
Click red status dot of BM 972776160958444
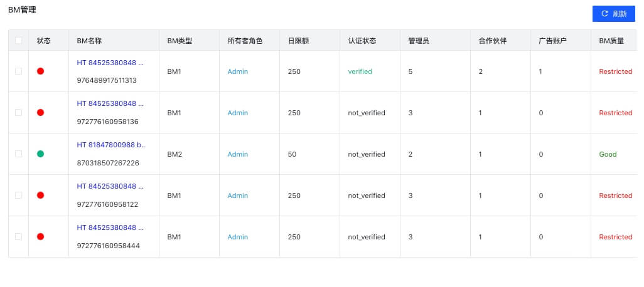(x=40, y=237)
